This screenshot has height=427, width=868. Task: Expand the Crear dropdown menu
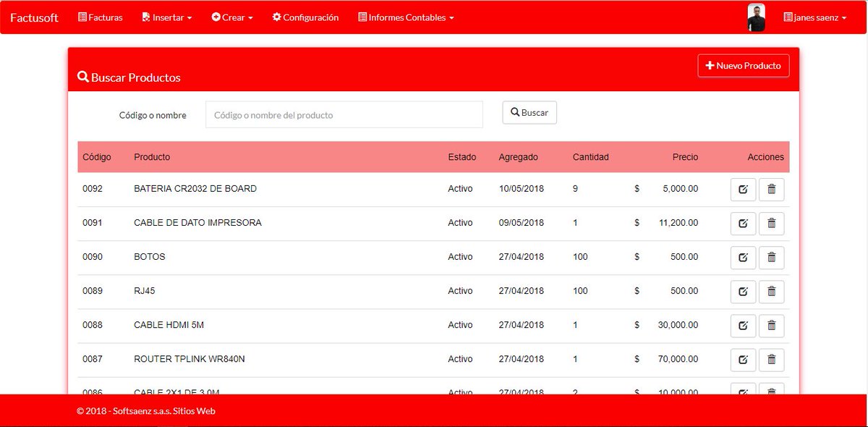point(232,17)
